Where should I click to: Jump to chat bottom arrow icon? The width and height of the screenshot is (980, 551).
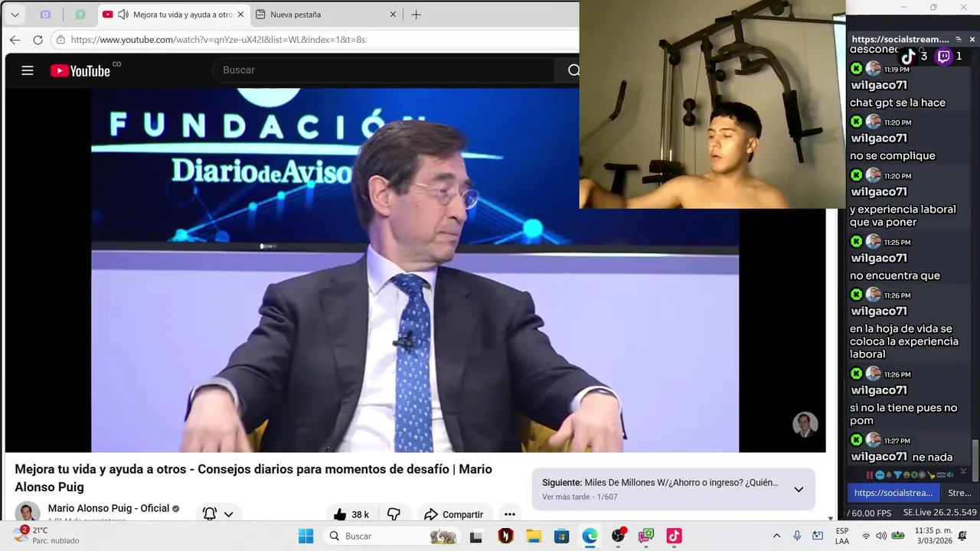pyautogui.click(x=963, y=471)
